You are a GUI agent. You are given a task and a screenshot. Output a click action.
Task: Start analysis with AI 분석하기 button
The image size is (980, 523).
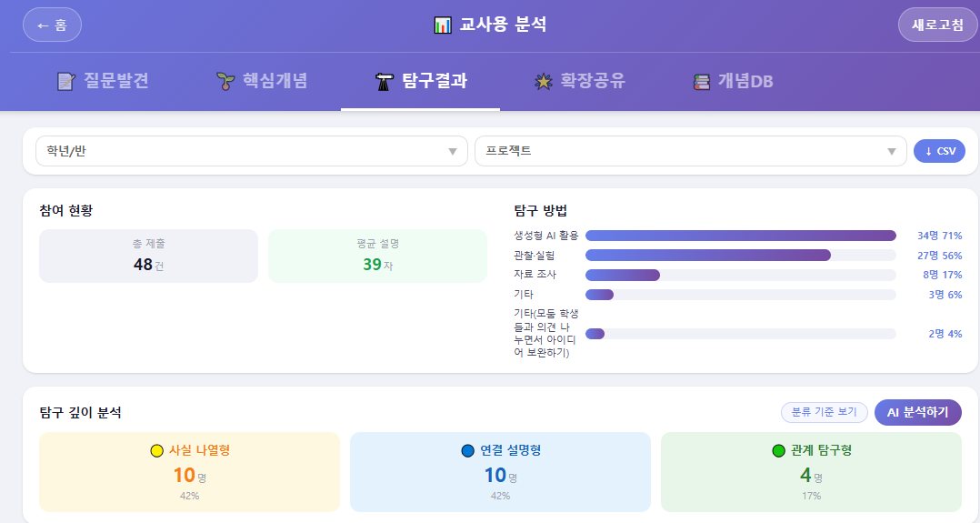917,412
